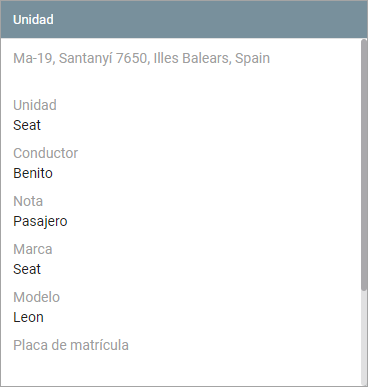Image resolution: width=368 pixels, height=387 pixels.
Task: Click the Marca field label
Action: click(x=33, y=249)
